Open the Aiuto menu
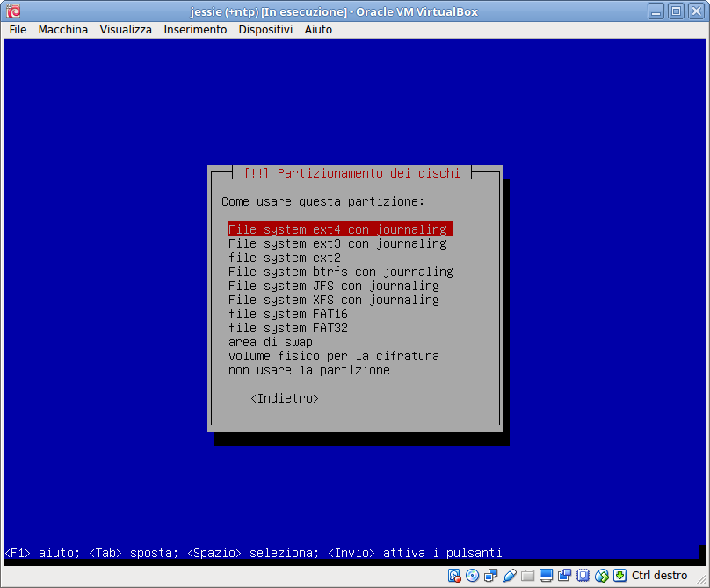Viewport: 710px width, 588px height. coord(318,30)
